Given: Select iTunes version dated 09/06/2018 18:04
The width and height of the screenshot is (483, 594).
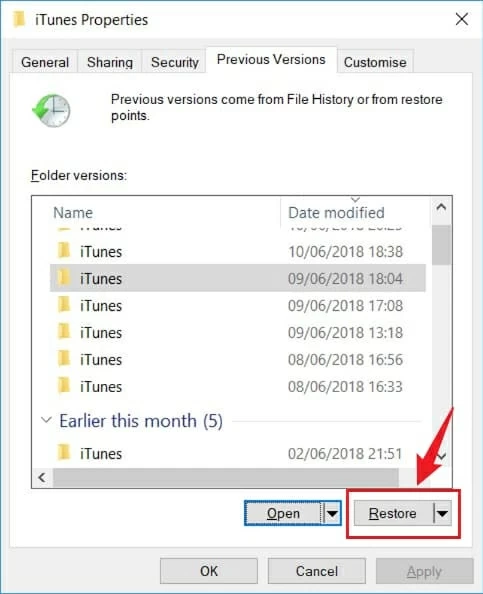Looking at the screenshot, I should [x=238, y=278].
